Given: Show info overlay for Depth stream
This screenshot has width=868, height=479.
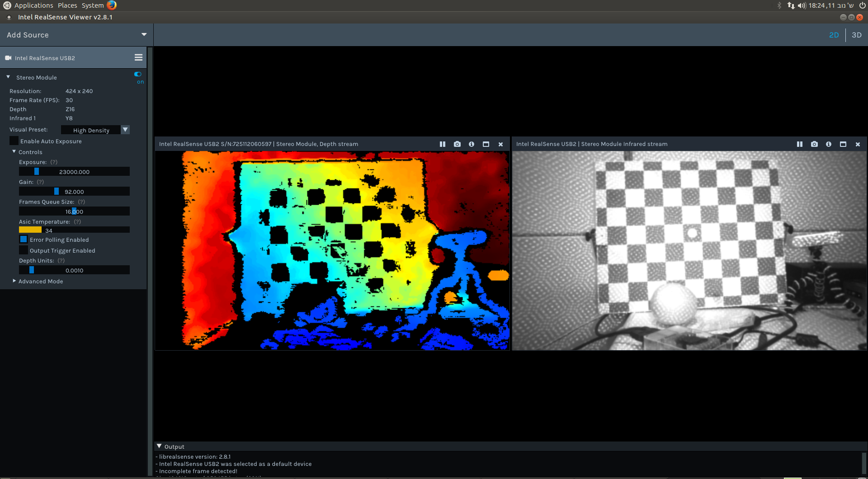Looking at the screenshot, I should pyautogui.click(x=472, y=144).
